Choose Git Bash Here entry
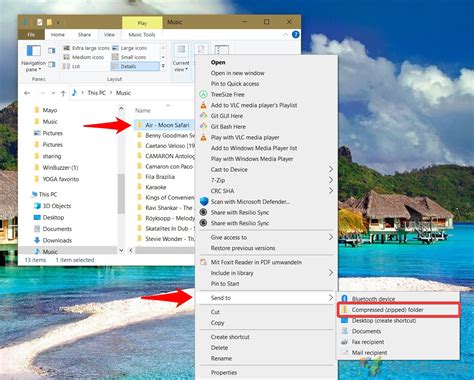This screenshot has height=380, width=474. [x=228, y=127]
